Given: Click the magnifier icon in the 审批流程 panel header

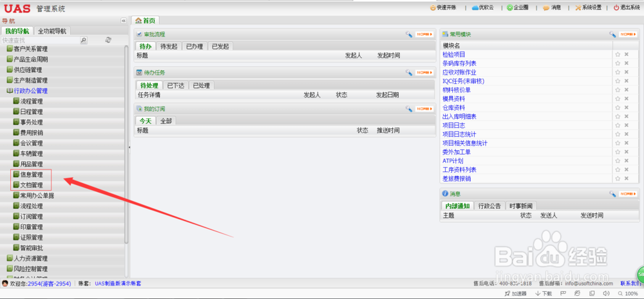Looking at the screenshot, I should tap(409, 34).
